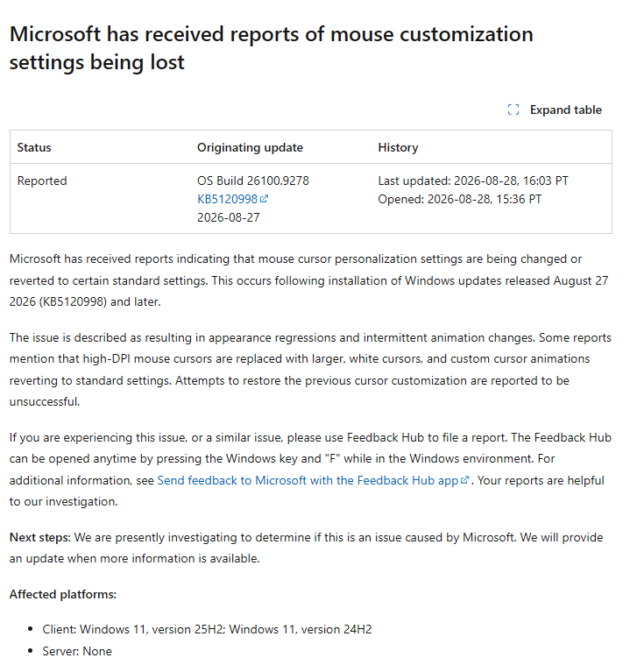
Task: Click the Expand table brackets icon
Action: point(513,110)
